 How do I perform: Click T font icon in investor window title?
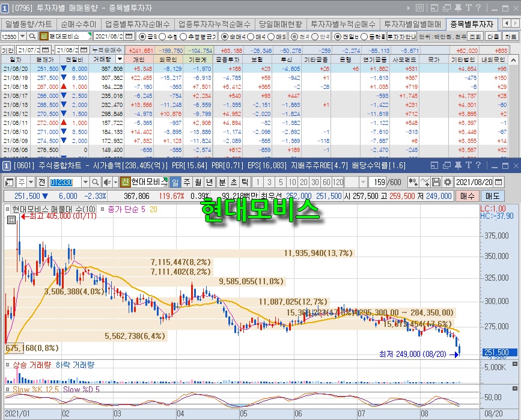coord(469,8)
